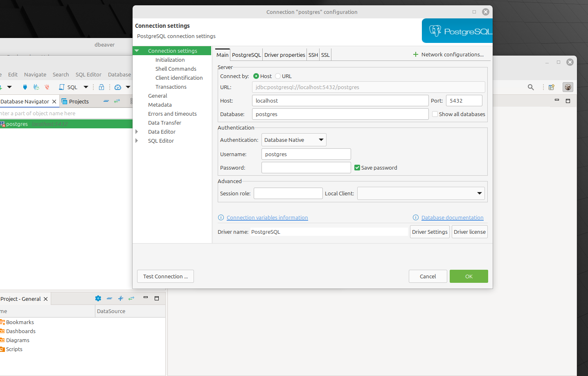
Task: Click the search magnifier in dbeaver toolbar
Action: pyautogui.click(x=531, y=87)
